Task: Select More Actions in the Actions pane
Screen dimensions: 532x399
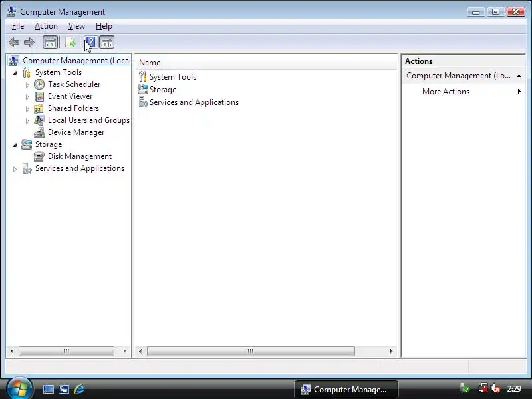Action: tap(446, 92)
